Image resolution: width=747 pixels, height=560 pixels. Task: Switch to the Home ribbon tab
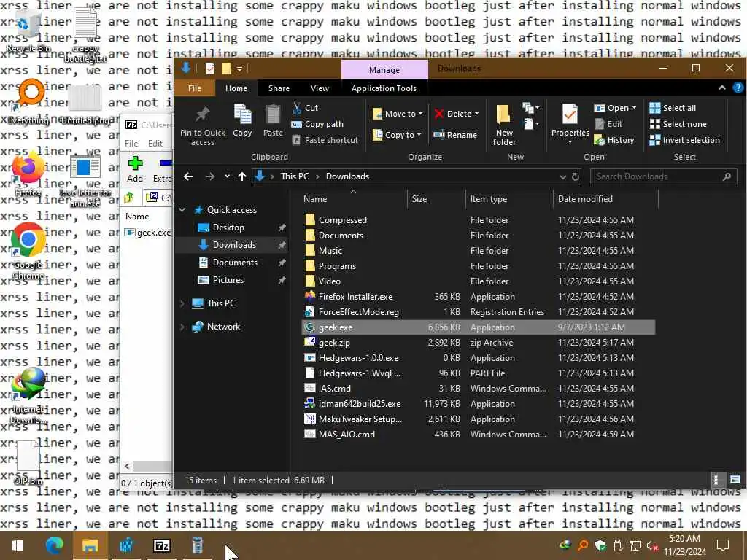pyautogui.click(x=236, y=88)
